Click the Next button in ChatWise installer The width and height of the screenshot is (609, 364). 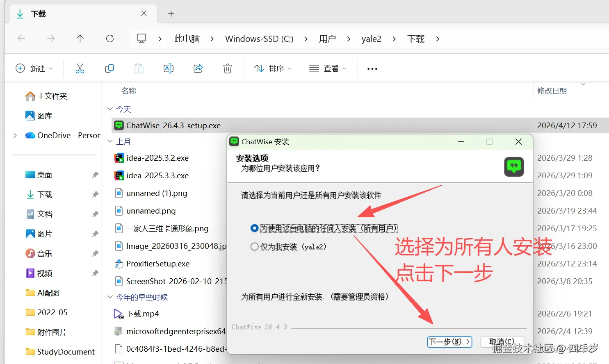[x=449, y=342]
